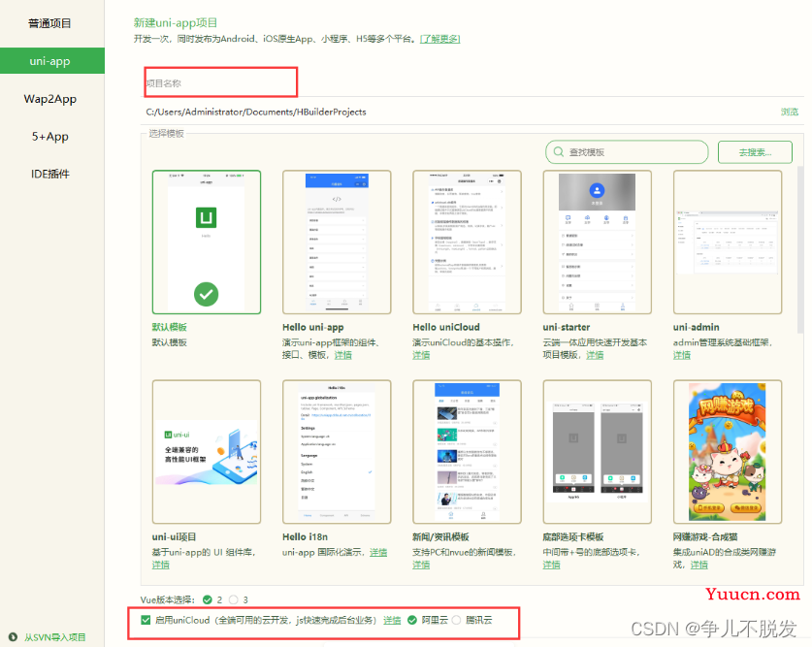Click the 默认模板 green title
Screen dimensions: 812x647
click(170, 327)
